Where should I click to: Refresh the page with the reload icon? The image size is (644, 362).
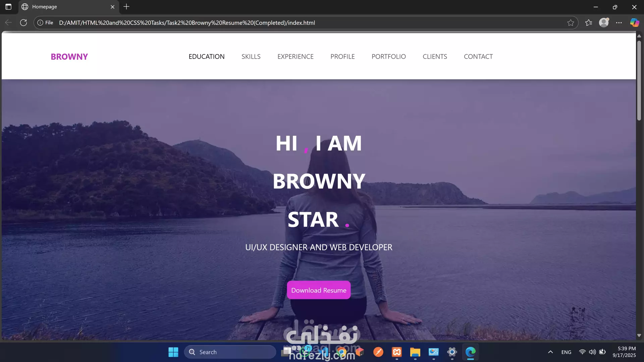(x=23, y=23)
